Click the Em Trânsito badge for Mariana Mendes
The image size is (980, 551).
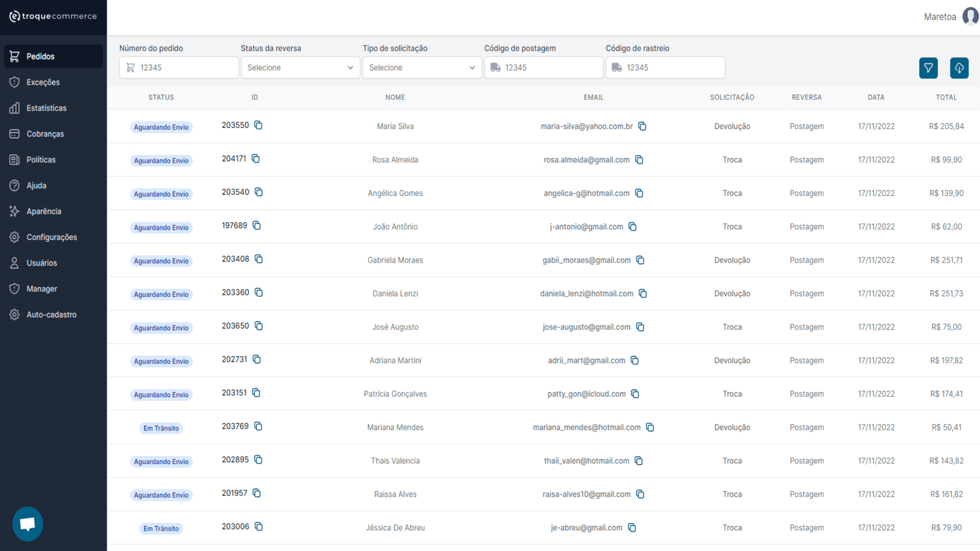pos(160,428)
